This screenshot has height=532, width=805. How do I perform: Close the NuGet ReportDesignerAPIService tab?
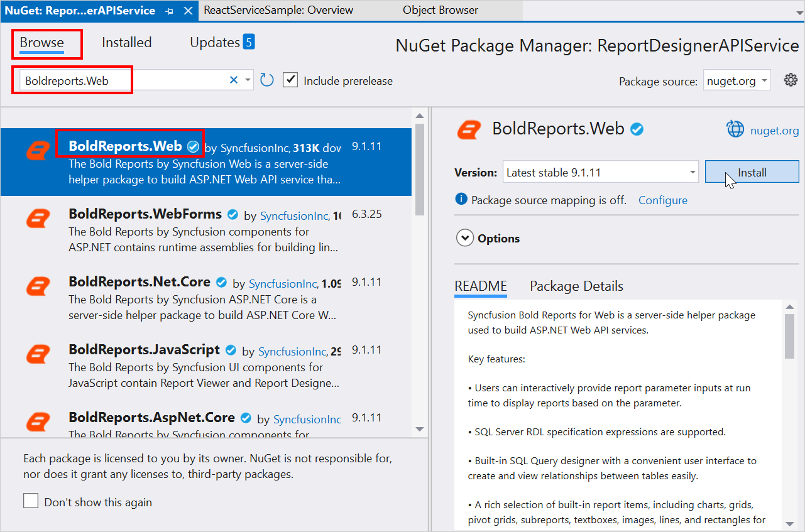(x=189, y=11)
